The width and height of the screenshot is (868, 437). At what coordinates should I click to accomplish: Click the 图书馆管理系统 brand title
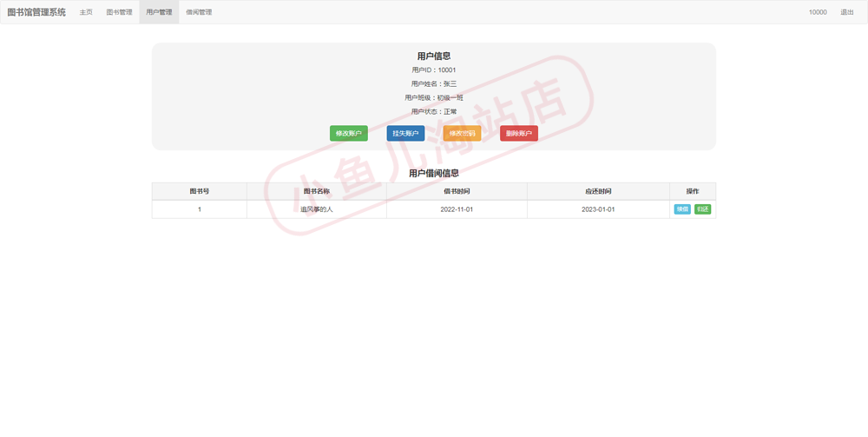36,12
